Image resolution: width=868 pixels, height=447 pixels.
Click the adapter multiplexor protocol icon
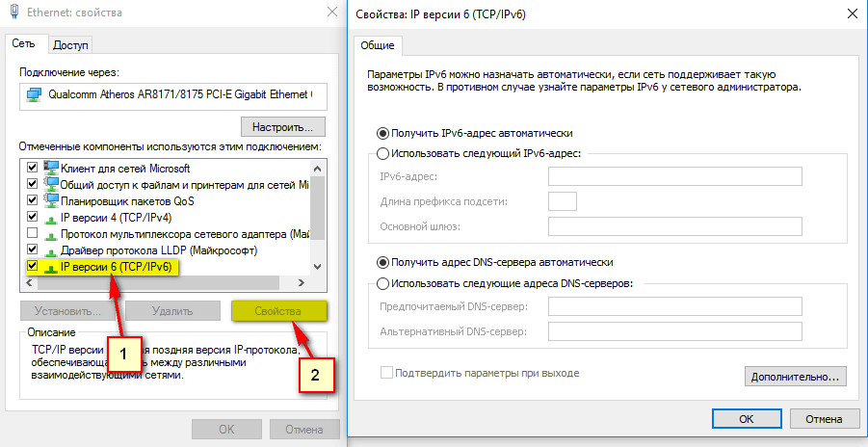[x=51, y=235]
